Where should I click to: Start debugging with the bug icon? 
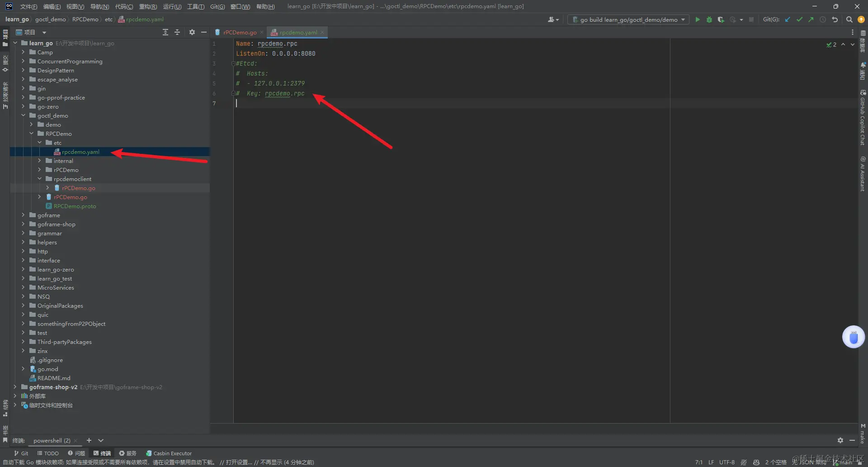click(x=709, y=19)
